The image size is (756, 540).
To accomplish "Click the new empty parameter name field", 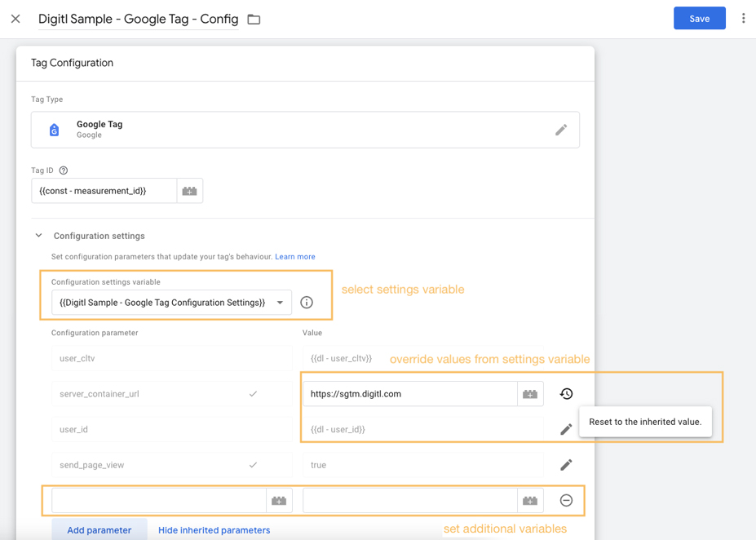I will point(159,501).
